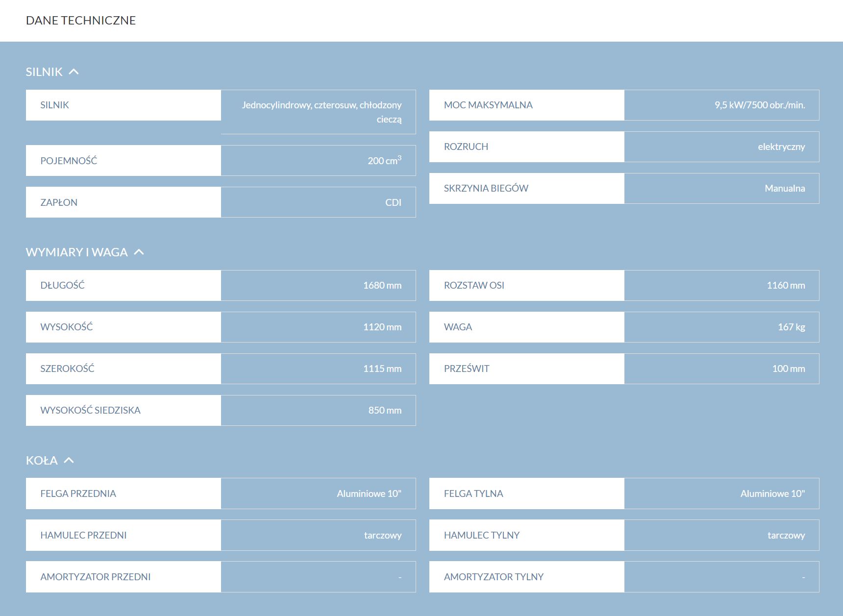Select the FELGA PRZEDNIA label
The width and height of the screenshot is (843, 616).
(x=124, y=493)
